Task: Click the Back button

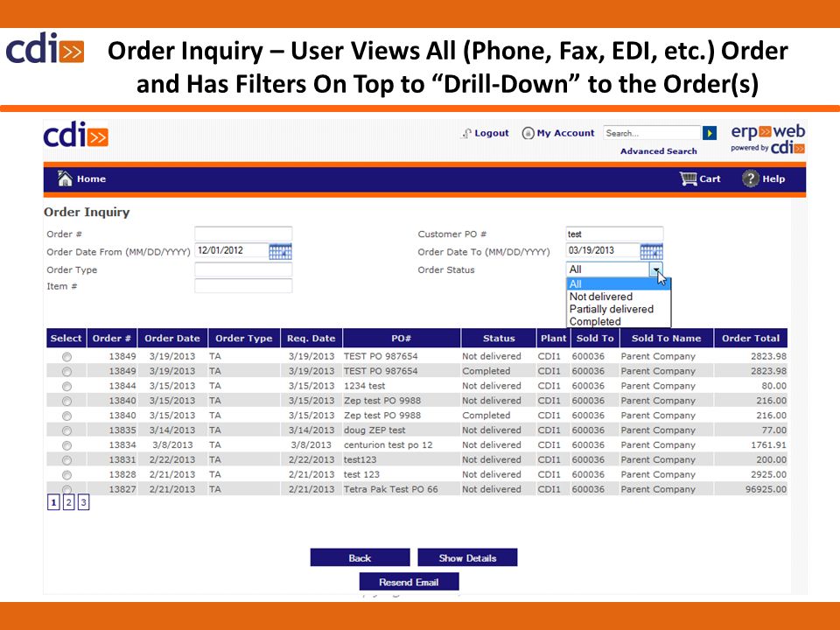Action: [x=360, y=557]
